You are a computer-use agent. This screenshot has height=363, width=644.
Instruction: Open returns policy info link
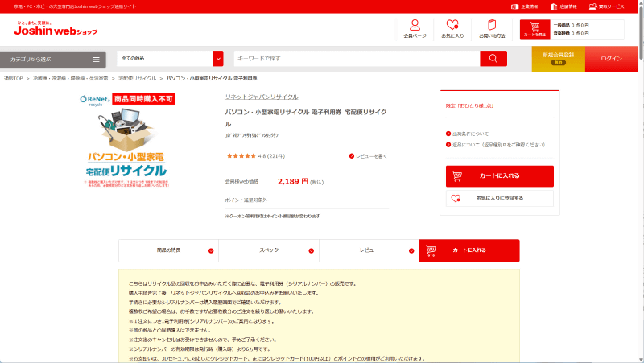coord(495,145)
